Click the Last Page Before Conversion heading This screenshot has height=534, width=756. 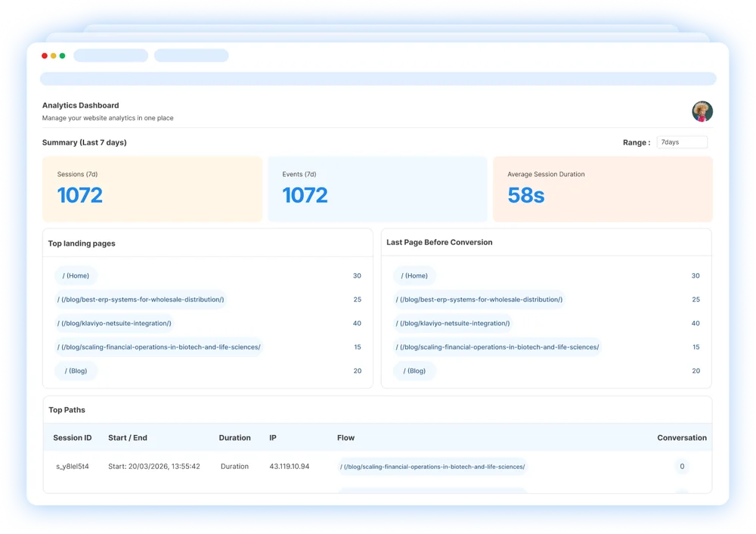point(439,243)
